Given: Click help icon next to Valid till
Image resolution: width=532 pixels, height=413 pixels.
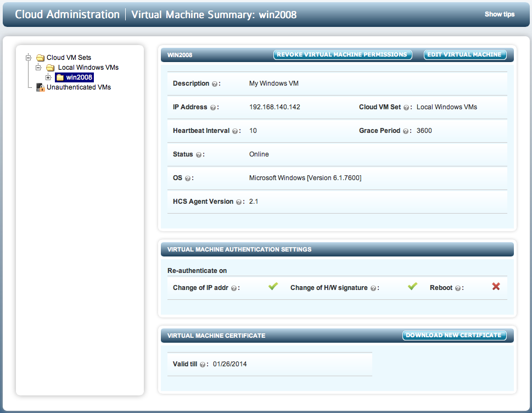Looking at the screenshot, I should (x=203, y=365).
